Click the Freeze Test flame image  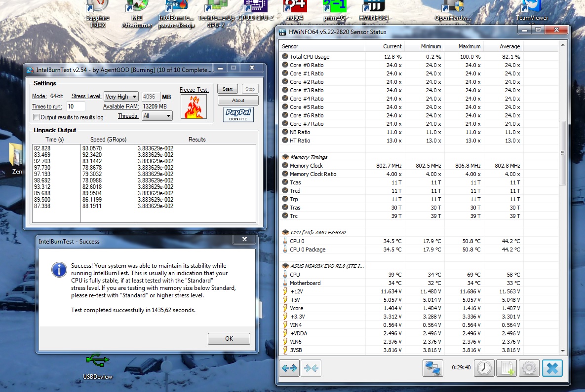[x=194, y=107]
